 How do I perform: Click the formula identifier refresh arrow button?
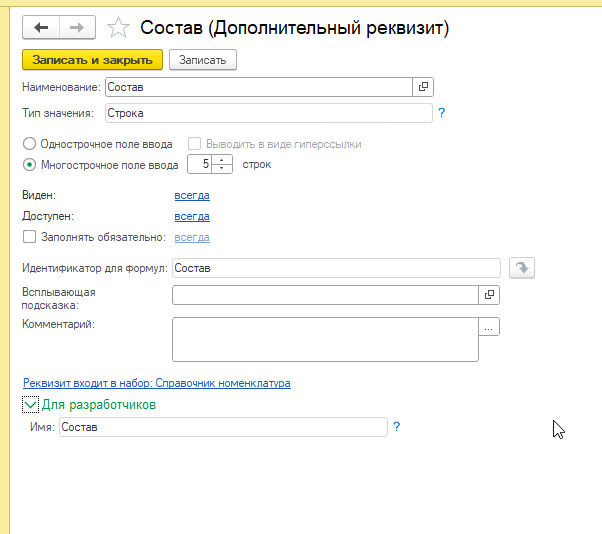click(521, 267)
